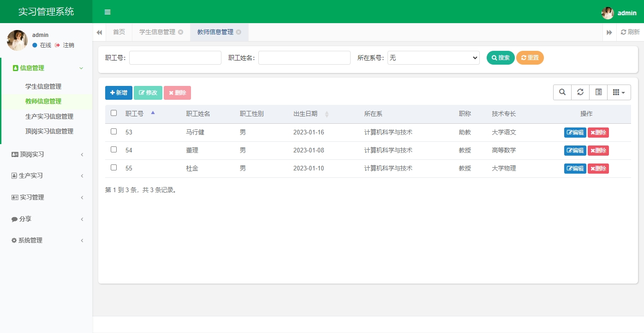This screenshot has width=644, height=333.
Task: Expand the 分享 menu
Action: tap(46, 219)
